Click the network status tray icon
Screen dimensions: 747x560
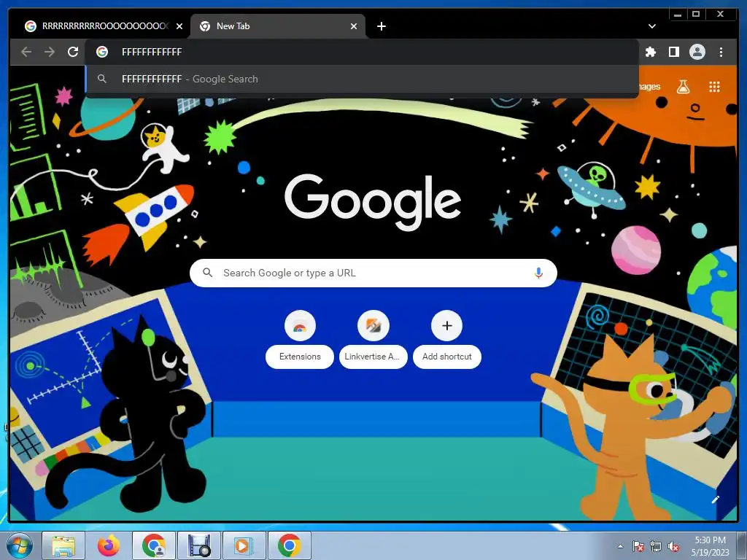pyautogui.click(x=656, y=546)
